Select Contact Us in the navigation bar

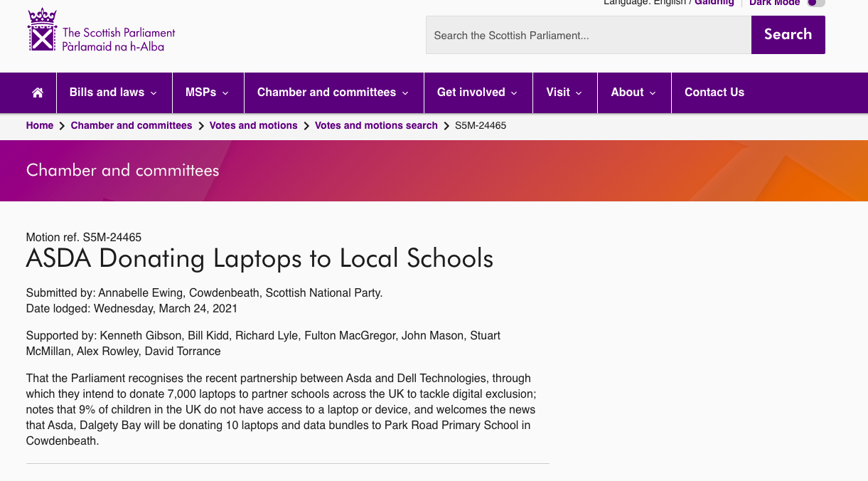(x=714, y=92)
